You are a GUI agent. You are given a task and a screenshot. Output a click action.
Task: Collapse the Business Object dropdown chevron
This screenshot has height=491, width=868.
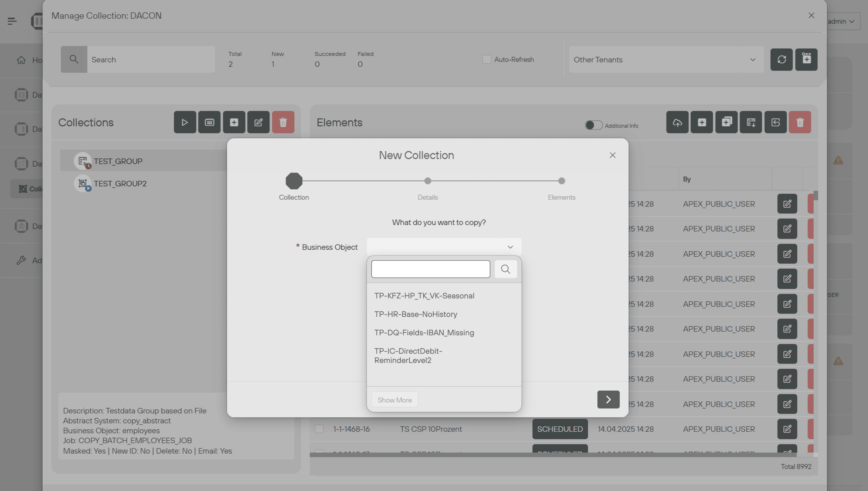510,247
